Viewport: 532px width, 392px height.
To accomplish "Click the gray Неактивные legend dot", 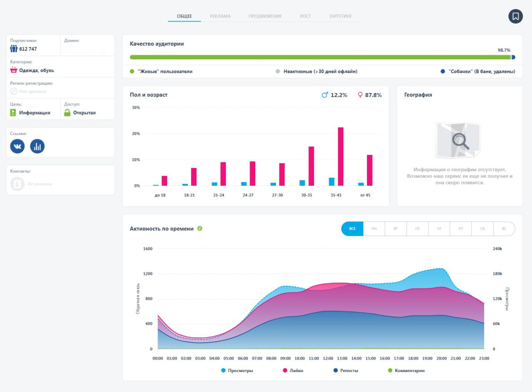I will coord(278,71).
